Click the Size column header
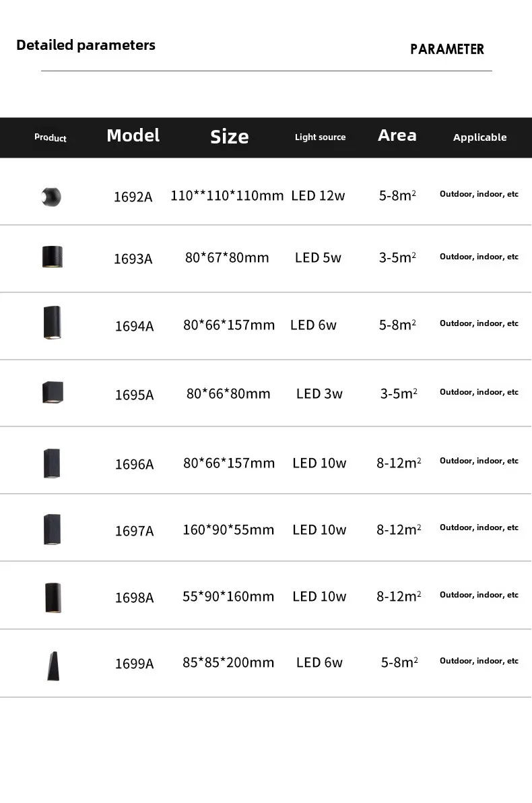 pos(230,137)
